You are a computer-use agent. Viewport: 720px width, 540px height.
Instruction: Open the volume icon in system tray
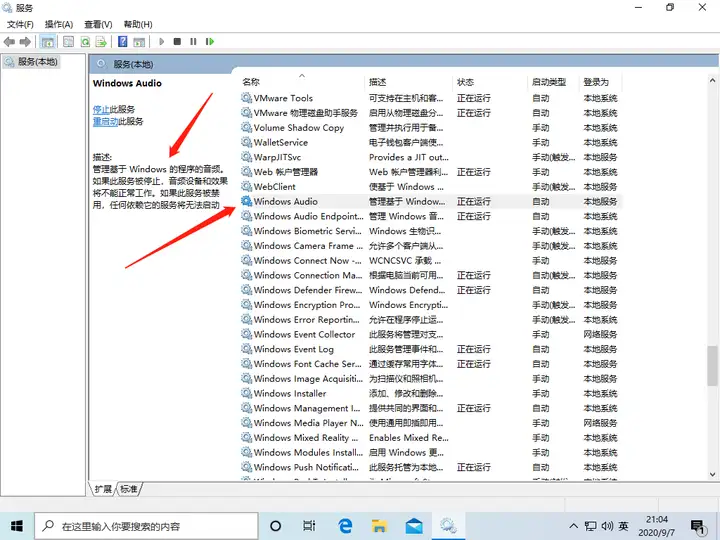coord(607,526)
